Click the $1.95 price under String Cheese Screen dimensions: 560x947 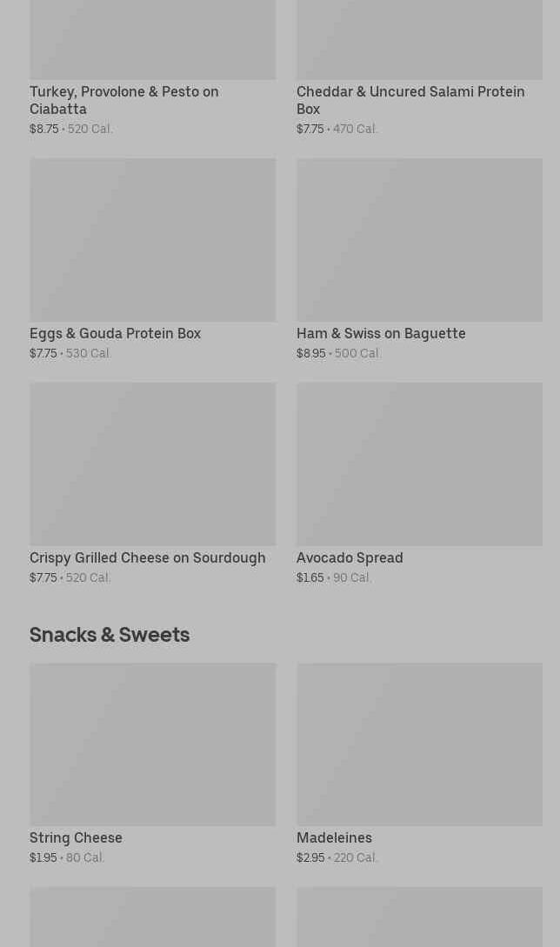(x=43, y=857)
